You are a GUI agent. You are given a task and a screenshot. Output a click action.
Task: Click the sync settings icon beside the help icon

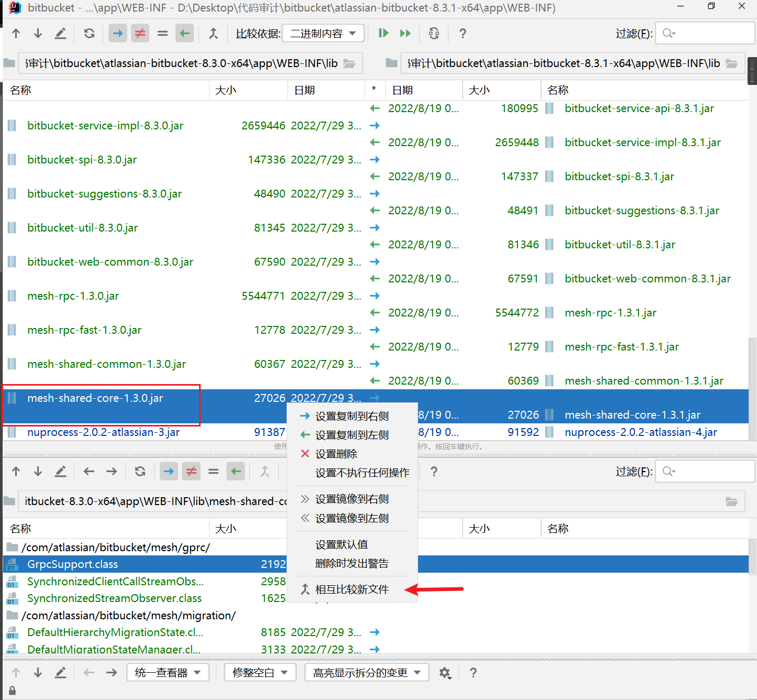tap(434, 34)
